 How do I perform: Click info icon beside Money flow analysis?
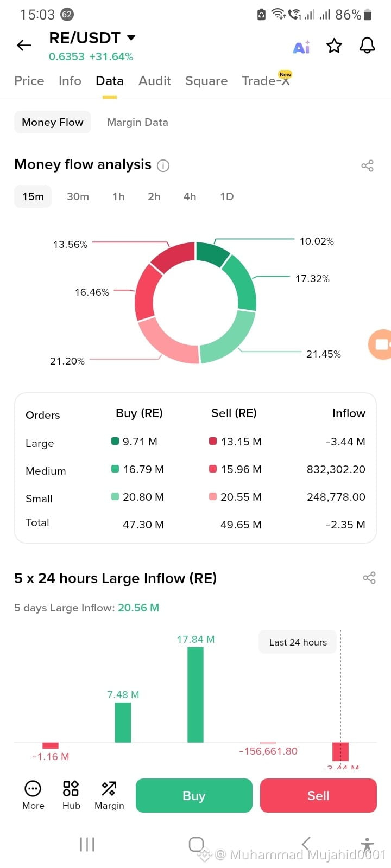[163, 165]
